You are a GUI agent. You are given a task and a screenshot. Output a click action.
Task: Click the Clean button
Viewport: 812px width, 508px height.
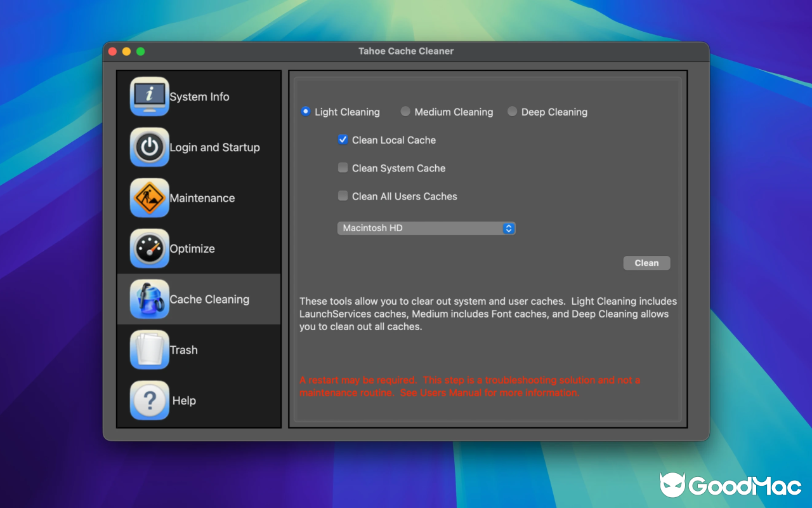pyautogui.click(x=646, y=262)
